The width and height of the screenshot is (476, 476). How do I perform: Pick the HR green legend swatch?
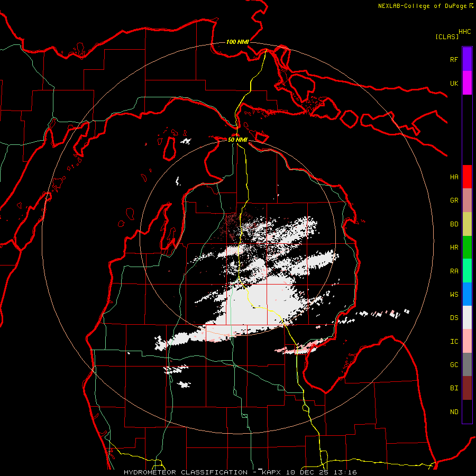(467, 248)
